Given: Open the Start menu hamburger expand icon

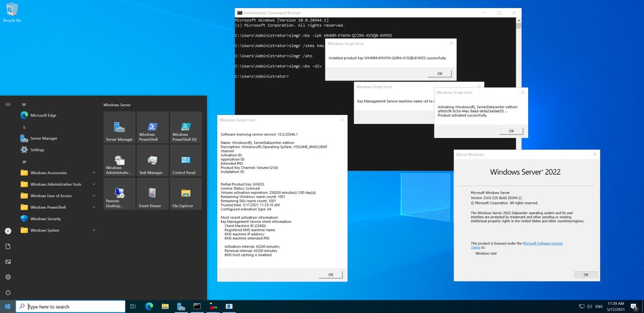Looking at the screenshot, I should tap(8, 105).
